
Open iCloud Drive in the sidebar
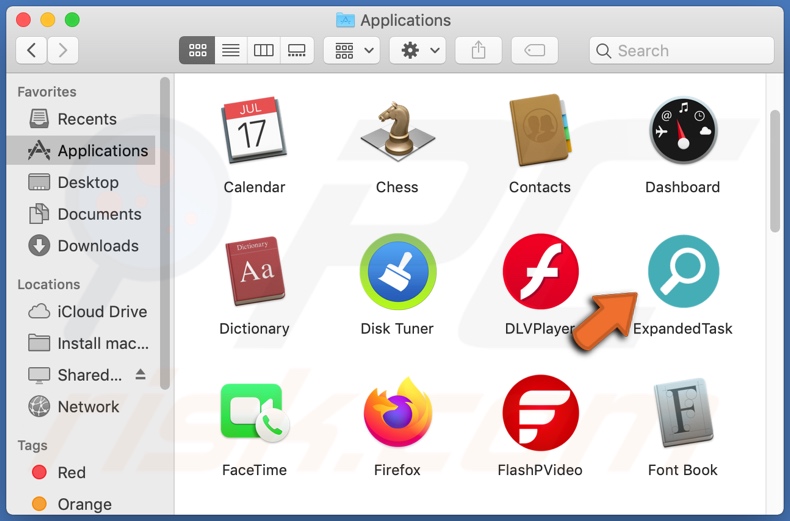81,311
